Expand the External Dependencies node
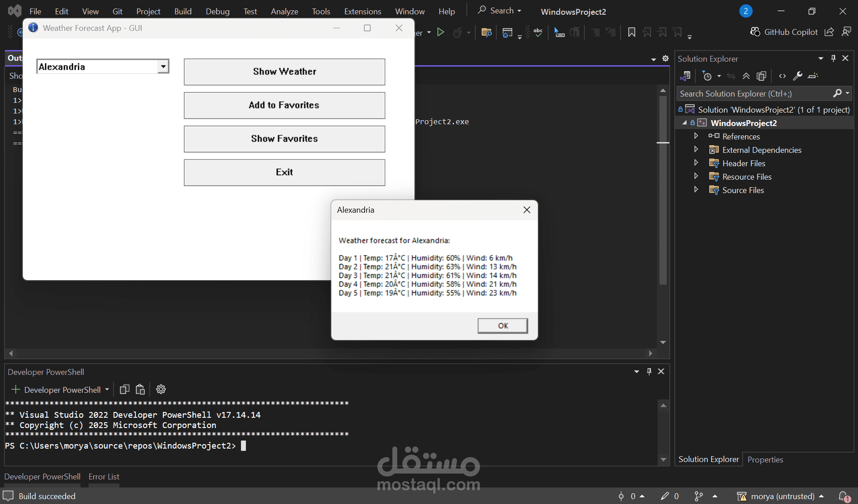This screenshot has width=858, height=504. coord(696,149)
